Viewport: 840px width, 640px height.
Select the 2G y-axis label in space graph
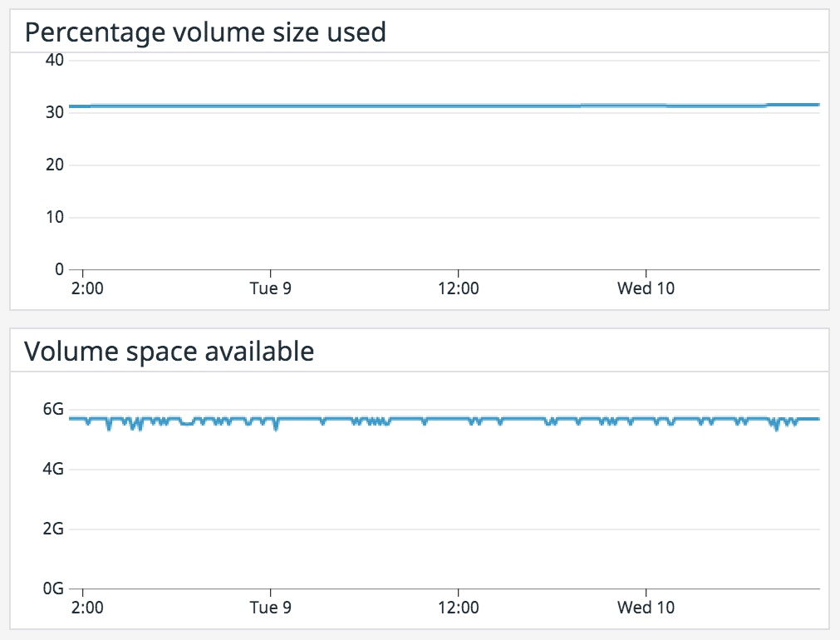pos(54,529)
